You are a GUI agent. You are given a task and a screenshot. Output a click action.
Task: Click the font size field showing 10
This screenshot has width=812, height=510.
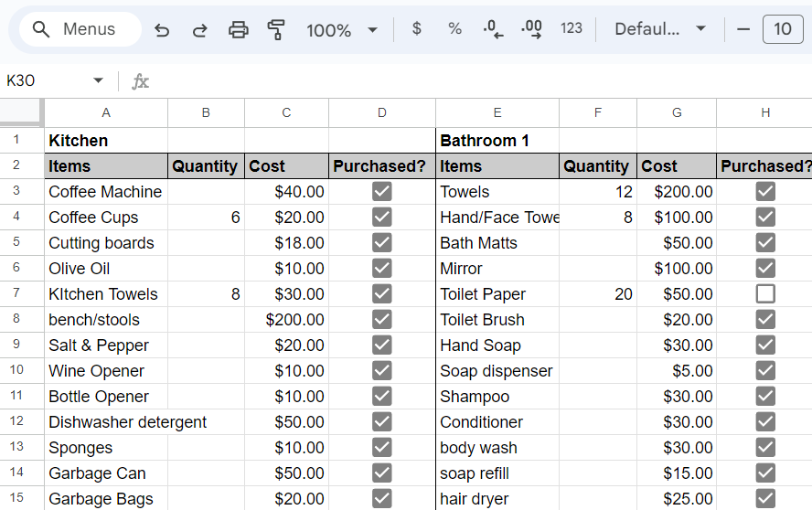click(783, 29)
